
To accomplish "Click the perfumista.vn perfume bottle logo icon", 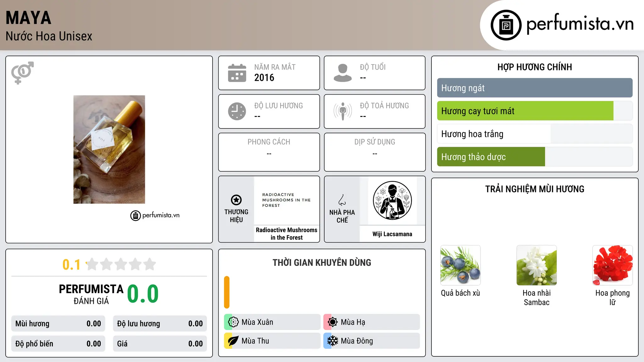I will coord(506,25).
